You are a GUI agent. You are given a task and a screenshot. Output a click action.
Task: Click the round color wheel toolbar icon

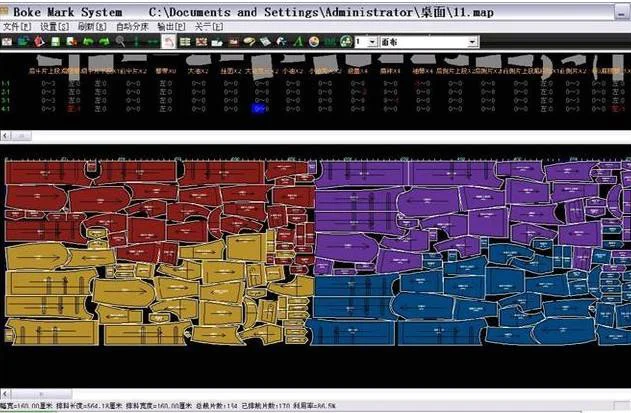[x=314, y=42]
